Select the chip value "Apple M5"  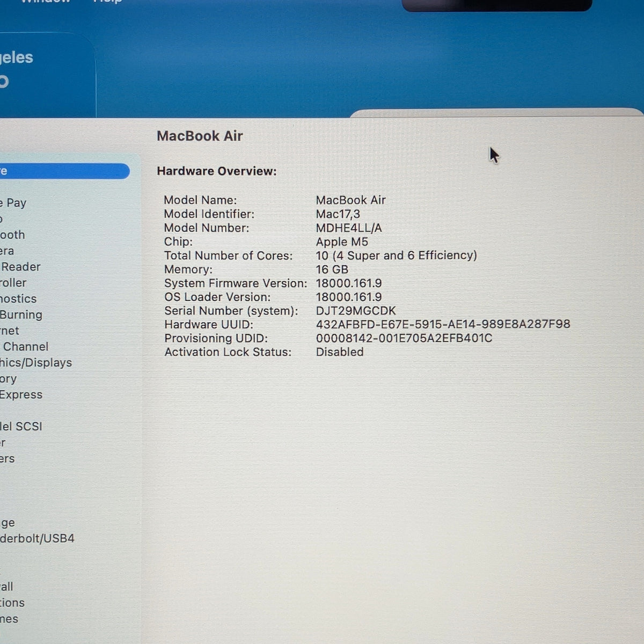[x=342, y=242]
